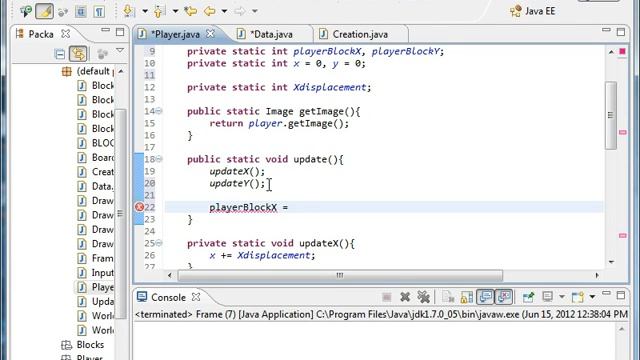Toggle Show Whitespace Characters pilcrow button
640x360 pixels.
point(99,11)
